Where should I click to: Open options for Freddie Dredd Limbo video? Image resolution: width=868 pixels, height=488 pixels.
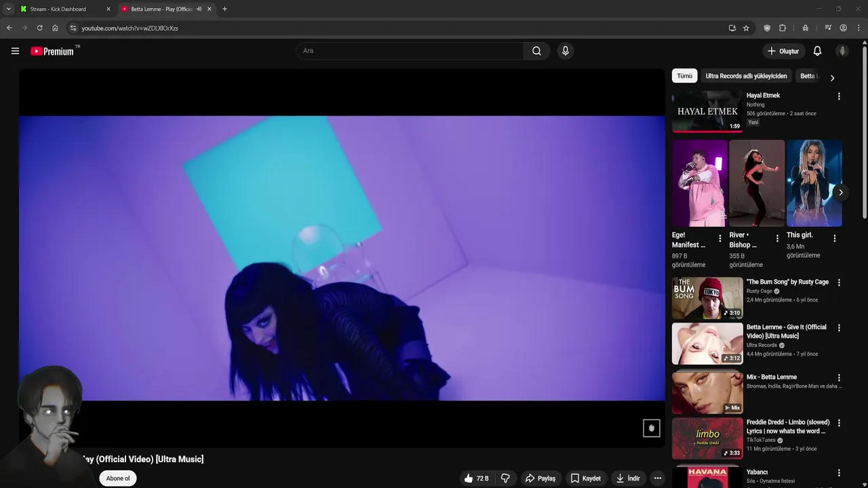[839, 423]
